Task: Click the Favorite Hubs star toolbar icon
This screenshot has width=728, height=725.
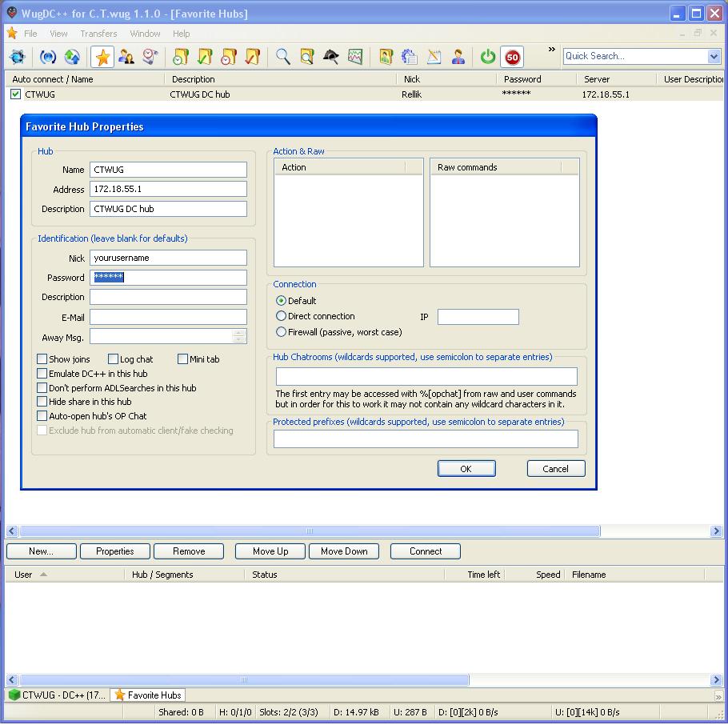Action: (x=102, y=57)
